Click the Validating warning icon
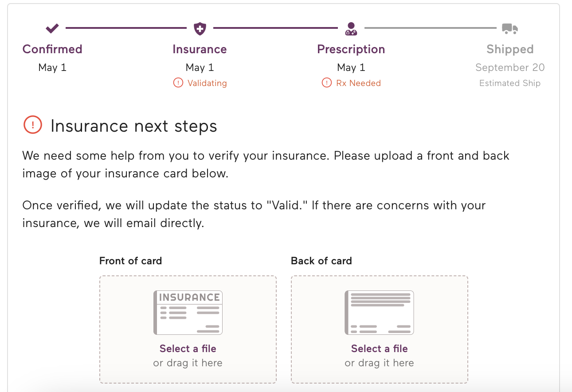 [178, 83]
